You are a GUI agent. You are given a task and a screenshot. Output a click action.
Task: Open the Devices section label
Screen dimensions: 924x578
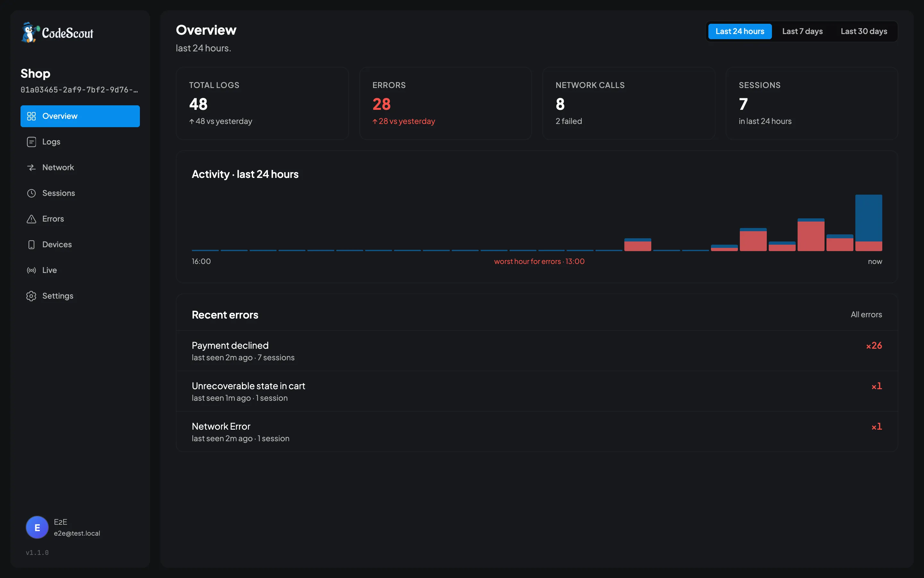pos(57,245)
